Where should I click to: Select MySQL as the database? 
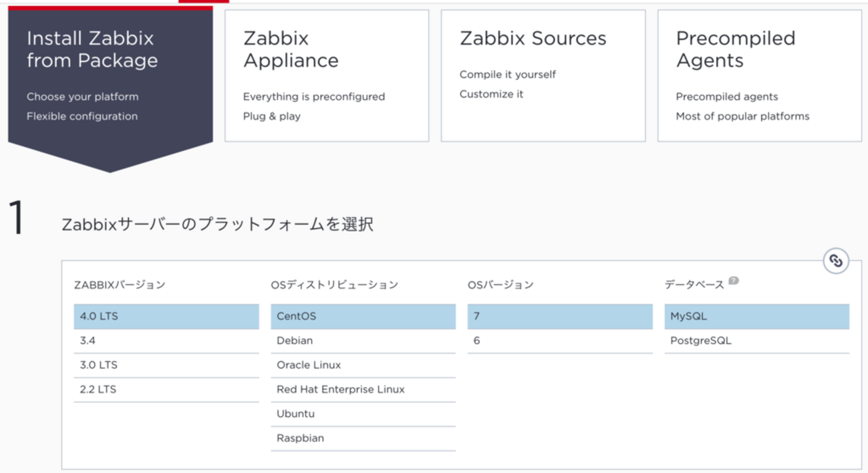pyautogui.click(x=756, y=317)
